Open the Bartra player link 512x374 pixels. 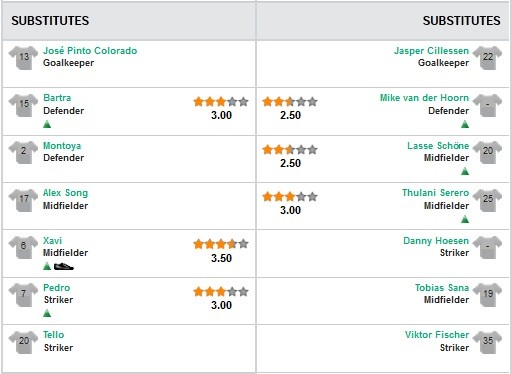click(x=57, y=98)
